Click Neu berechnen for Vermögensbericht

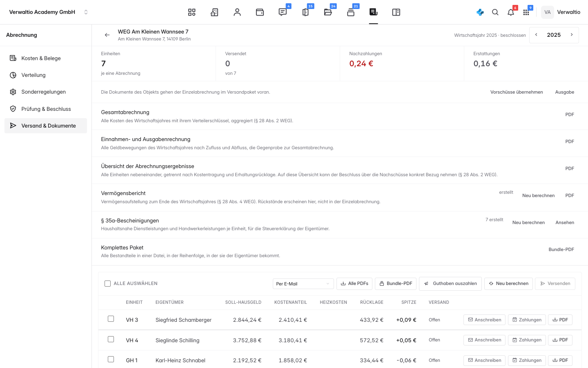coord(538,195)
